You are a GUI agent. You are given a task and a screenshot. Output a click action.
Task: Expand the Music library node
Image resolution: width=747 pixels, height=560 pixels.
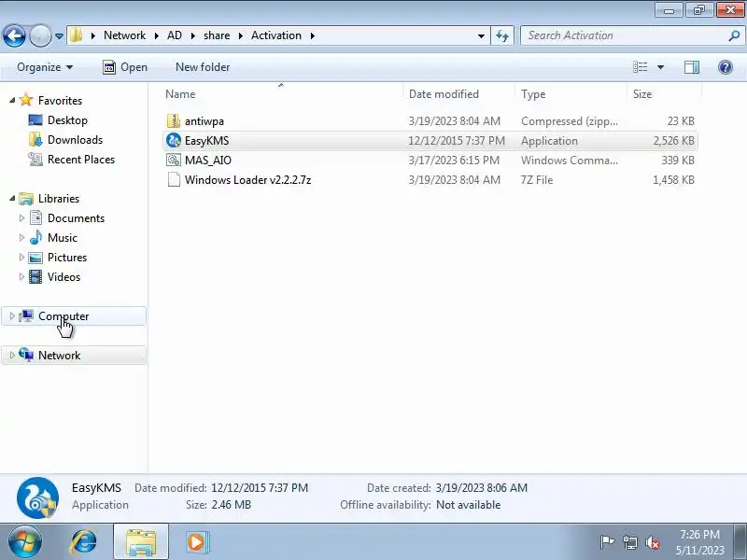[21, 237]
